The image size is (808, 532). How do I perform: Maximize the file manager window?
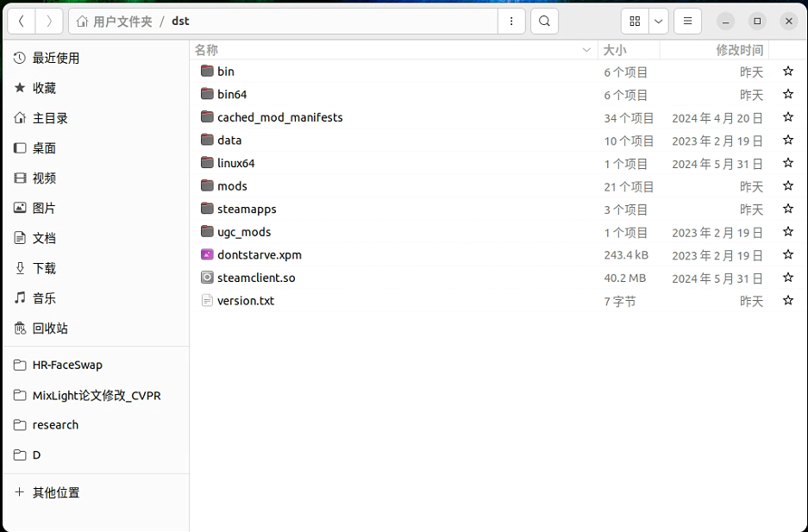757,21
